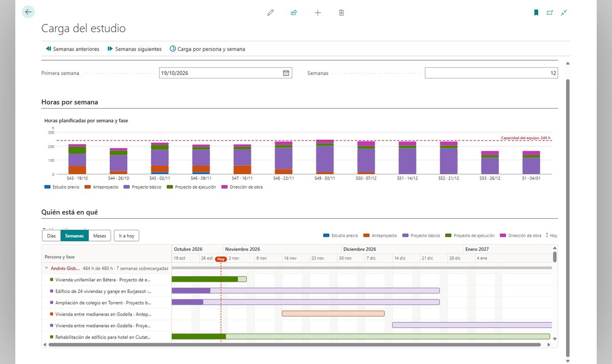Click the plus new icon
This screenshot has width=612, height=364.
[318, 13]
